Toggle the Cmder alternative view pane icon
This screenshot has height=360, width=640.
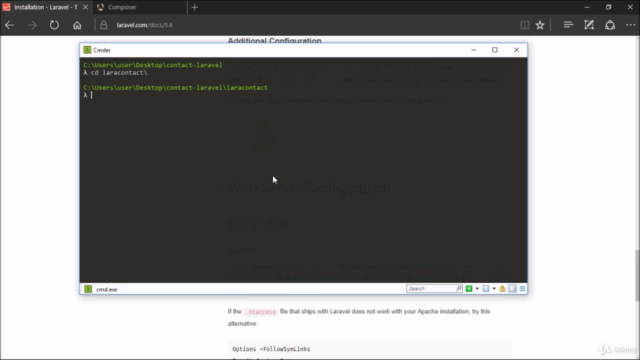click(513, 289)
